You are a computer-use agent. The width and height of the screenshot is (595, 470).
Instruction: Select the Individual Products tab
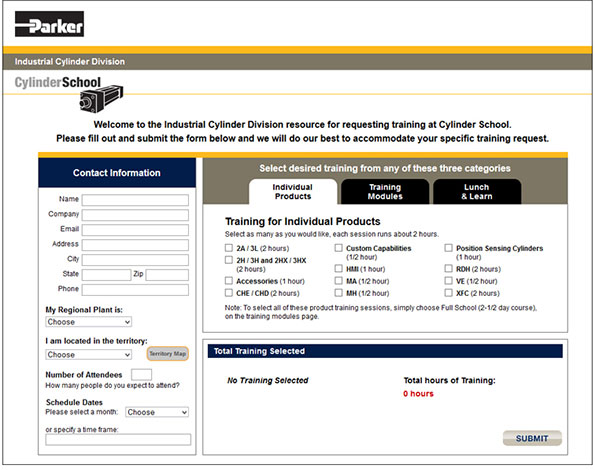[293, 192]
